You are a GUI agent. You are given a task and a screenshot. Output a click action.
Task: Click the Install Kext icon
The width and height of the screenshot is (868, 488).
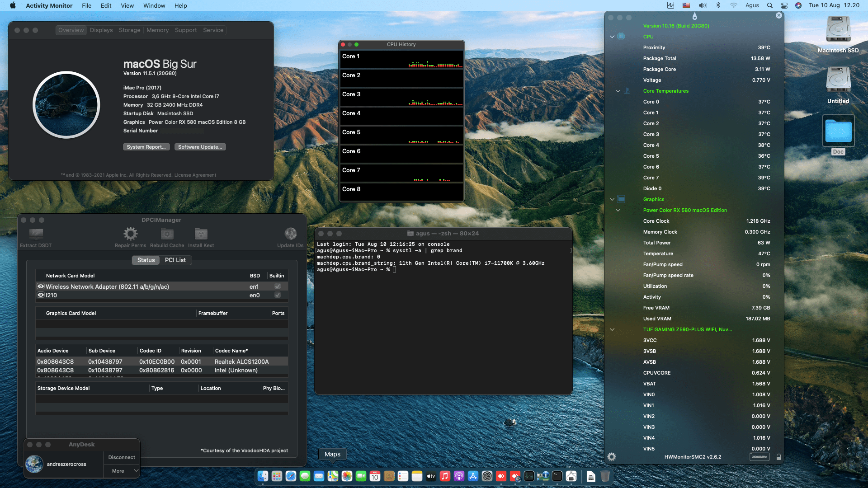tap(201, 234)
